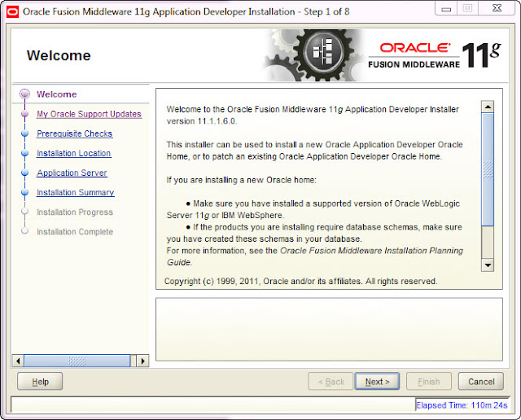Click the Welcome step circle marker
521x420 pixels.
click(x=24, y=94)
